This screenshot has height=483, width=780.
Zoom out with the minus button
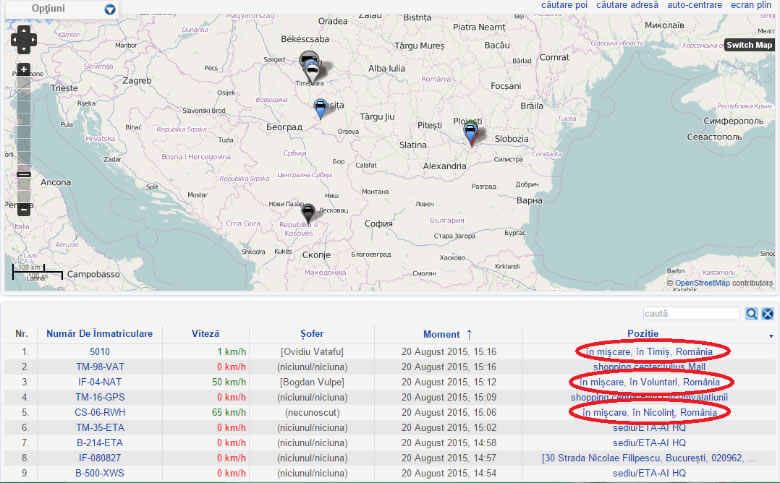click(24, 208)
